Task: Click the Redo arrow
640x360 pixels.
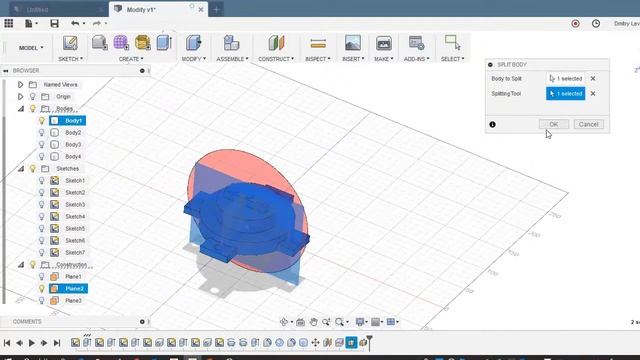Action: 97,24
